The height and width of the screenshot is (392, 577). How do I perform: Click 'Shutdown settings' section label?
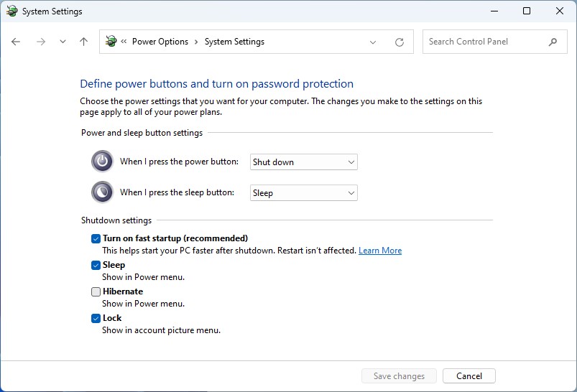(116, 220)
